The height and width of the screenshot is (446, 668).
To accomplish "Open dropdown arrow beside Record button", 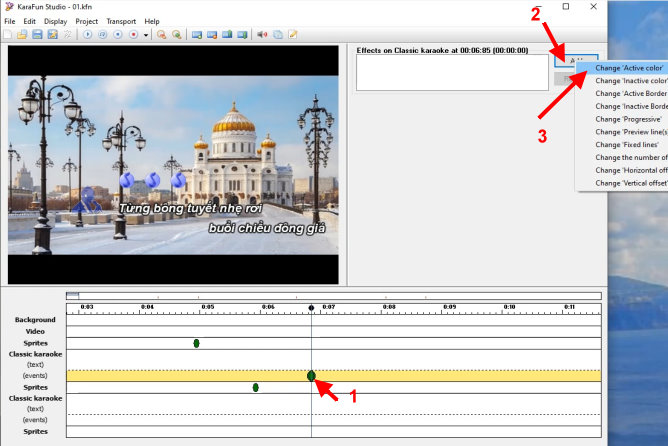I will pos(146,34).
